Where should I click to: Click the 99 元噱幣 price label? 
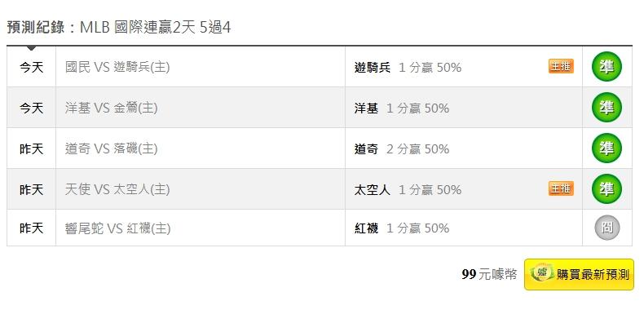pyautogui.click(x=489, y=274)
